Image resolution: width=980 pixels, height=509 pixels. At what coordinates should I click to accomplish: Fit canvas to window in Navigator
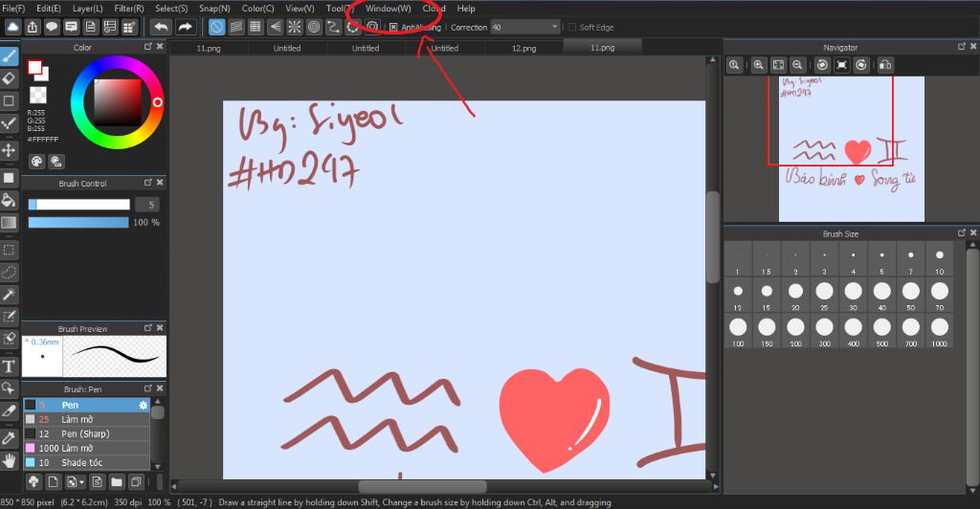[x=778, y=65]
